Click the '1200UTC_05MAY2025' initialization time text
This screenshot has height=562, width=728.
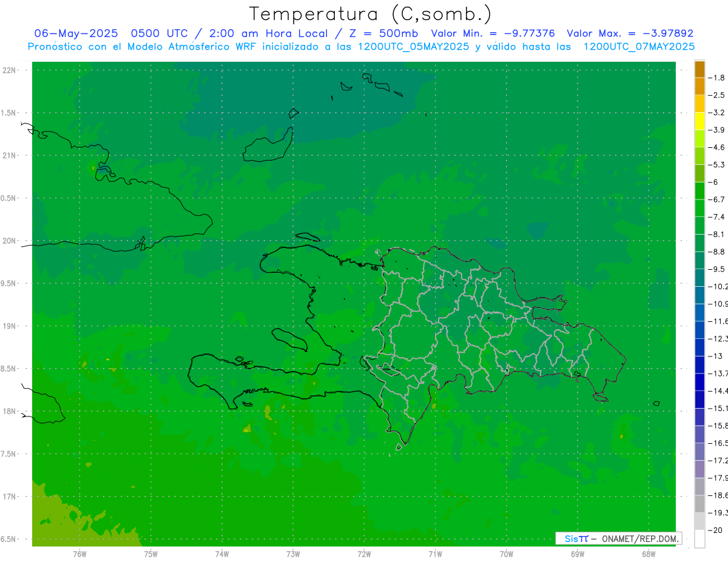point(414,47)
